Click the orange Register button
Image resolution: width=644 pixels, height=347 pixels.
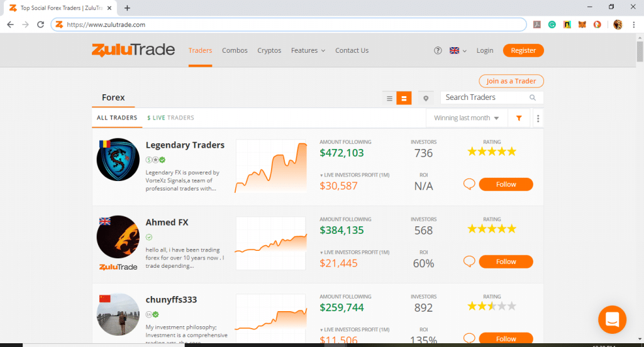523,50
